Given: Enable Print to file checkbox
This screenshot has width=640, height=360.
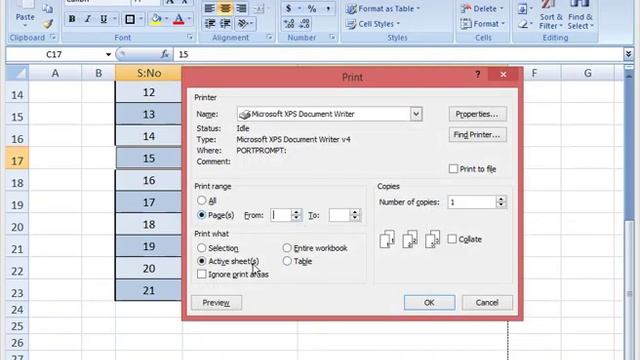Looking at the screenshot, I should (453, 169).
